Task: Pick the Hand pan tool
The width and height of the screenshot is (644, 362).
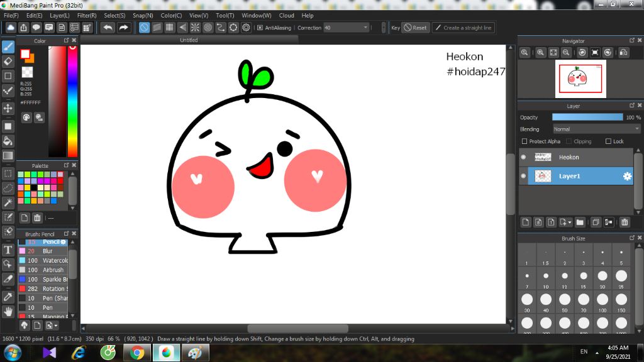Action: (8, 310)
